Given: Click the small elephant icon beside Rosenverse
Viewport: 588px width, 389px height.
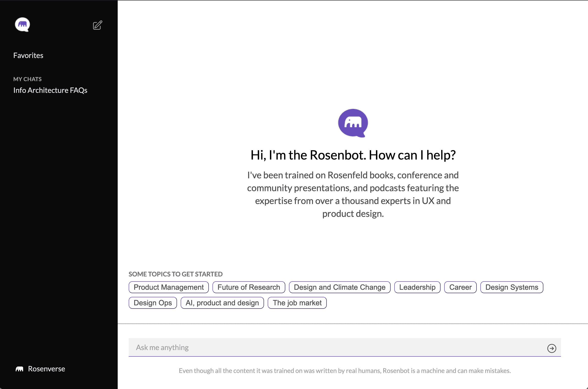Looking at the screenshot, I should tap(19, 369).
